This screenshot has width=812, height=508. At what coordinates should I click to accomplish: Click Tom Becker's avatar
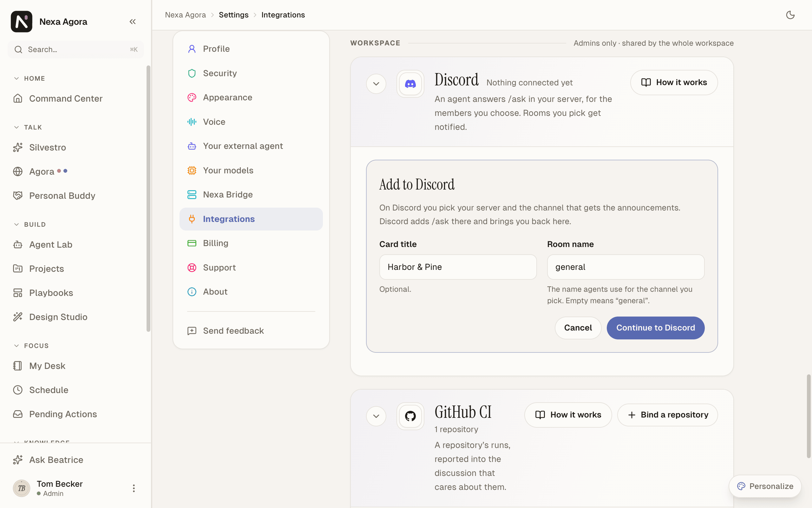(22, 488)
